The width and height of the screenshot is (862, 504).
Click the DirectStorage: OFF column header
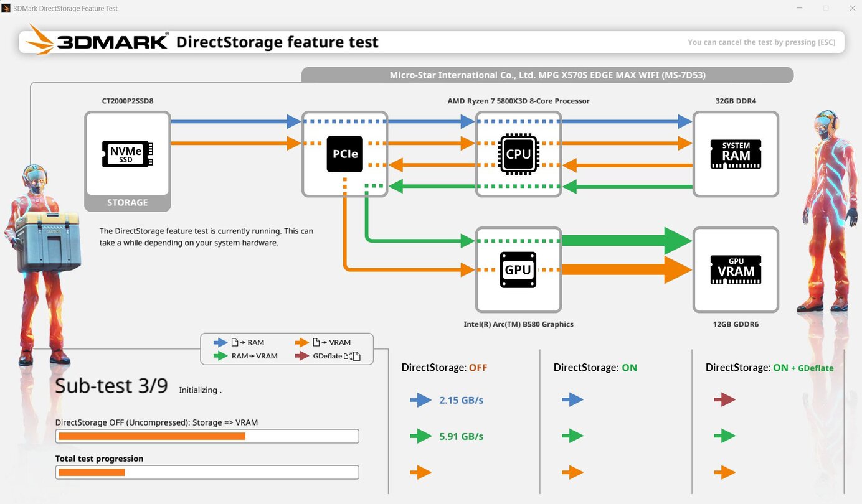pyautogui.click(x=444, y=368)
